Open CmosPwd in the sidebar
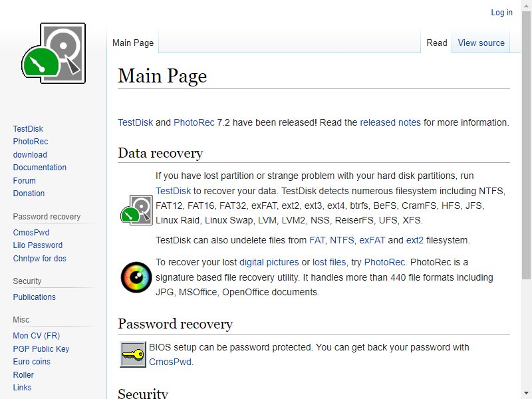 pos(31,233)
